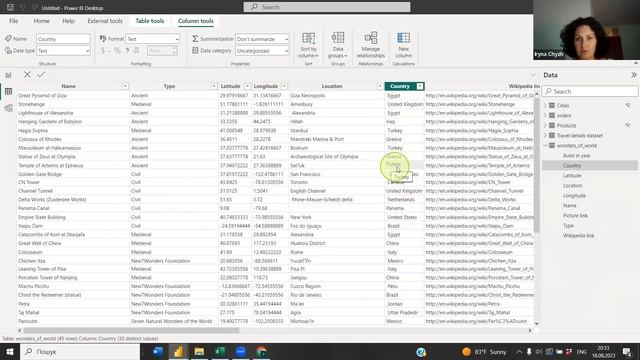
Task: Click the Undo arrow in title bar
Action: [x=23, y=7]
